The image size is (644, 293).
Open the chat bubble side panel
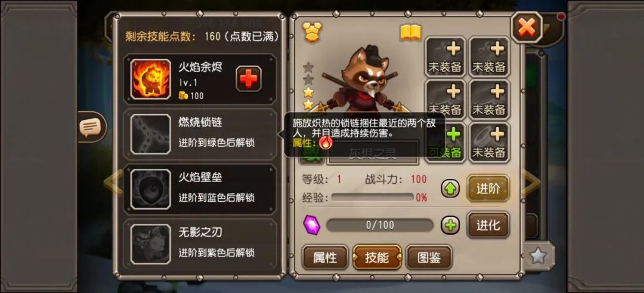(x=91, y=127)
